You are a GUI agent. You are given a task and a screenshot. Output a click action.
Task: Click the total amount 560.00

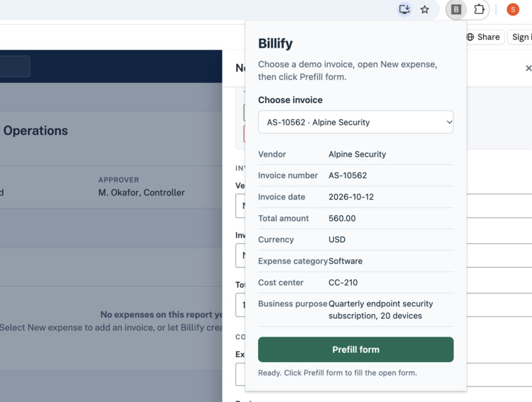pos(342,218)
